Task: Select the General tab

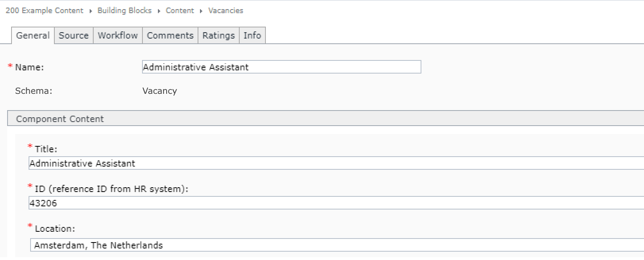Action: click(x=33, y=35)
